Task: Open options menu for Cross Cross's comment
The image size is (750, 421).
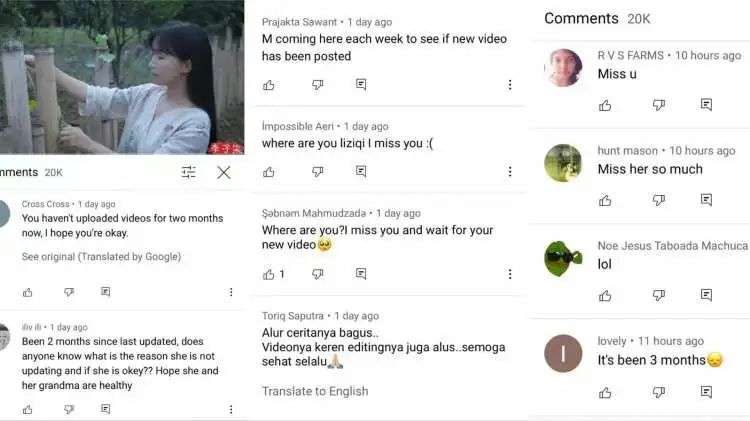Action: pyautogui.click(x=231, y=292)
